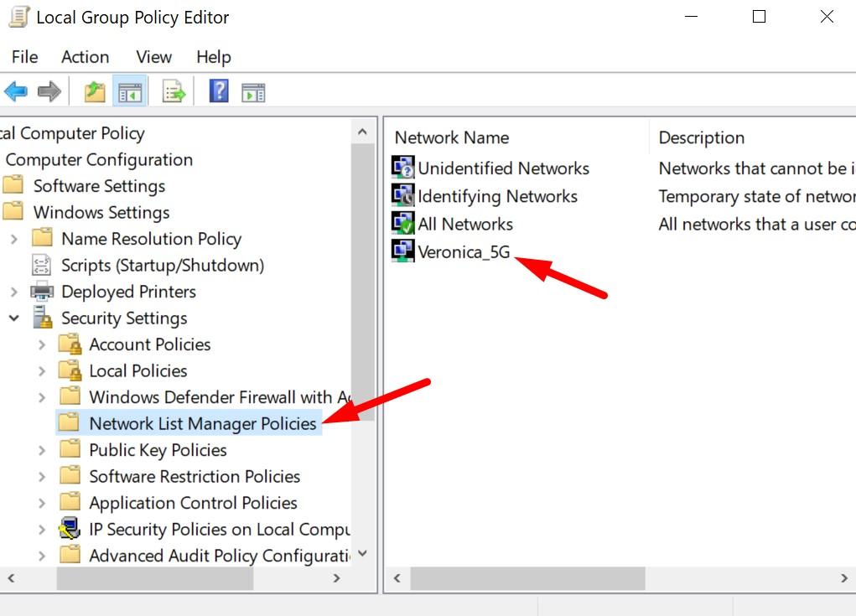Click the Local Policies folder icon
This screenshot has width=856, height=616.
[x=70, y=370]
